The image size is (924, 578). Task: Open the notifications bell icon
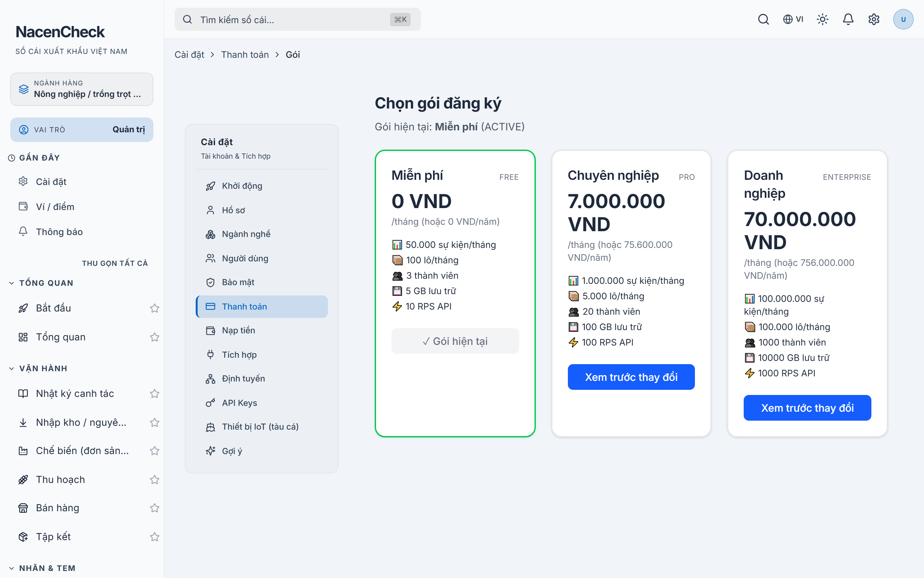tap(848, 19)
